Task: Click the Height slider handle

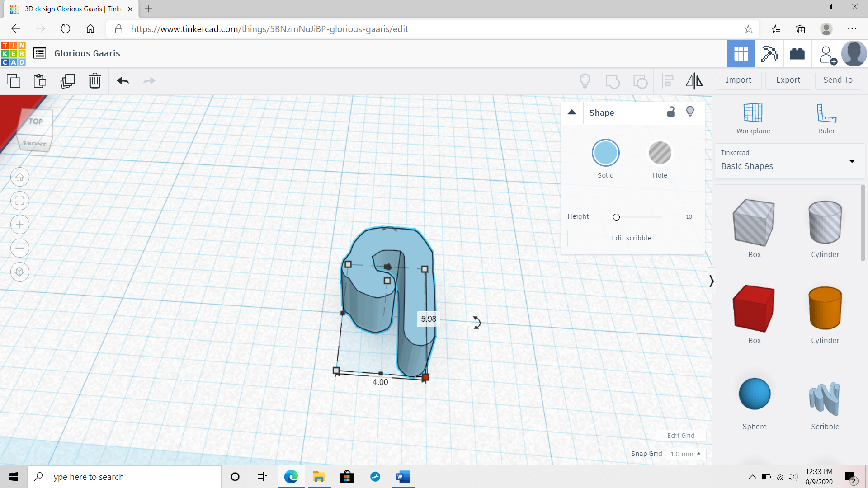Action: [616, 217]
